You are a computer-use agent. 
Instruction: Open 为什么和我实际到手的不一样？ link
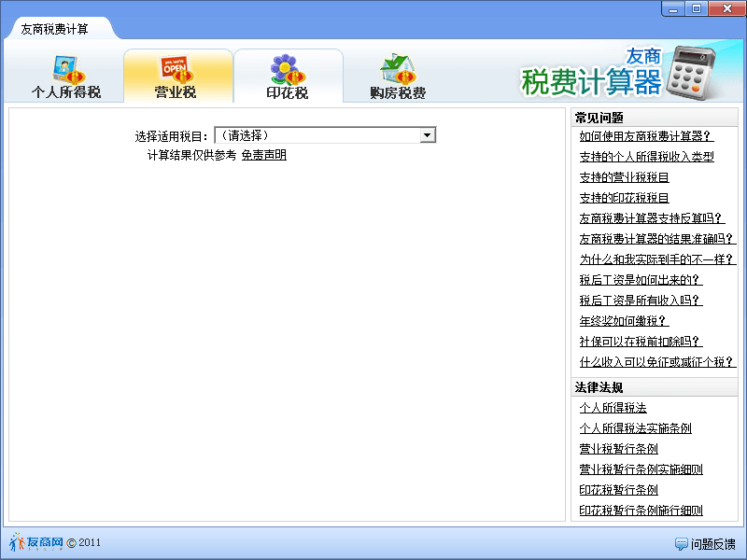click(x=657, y=259)
